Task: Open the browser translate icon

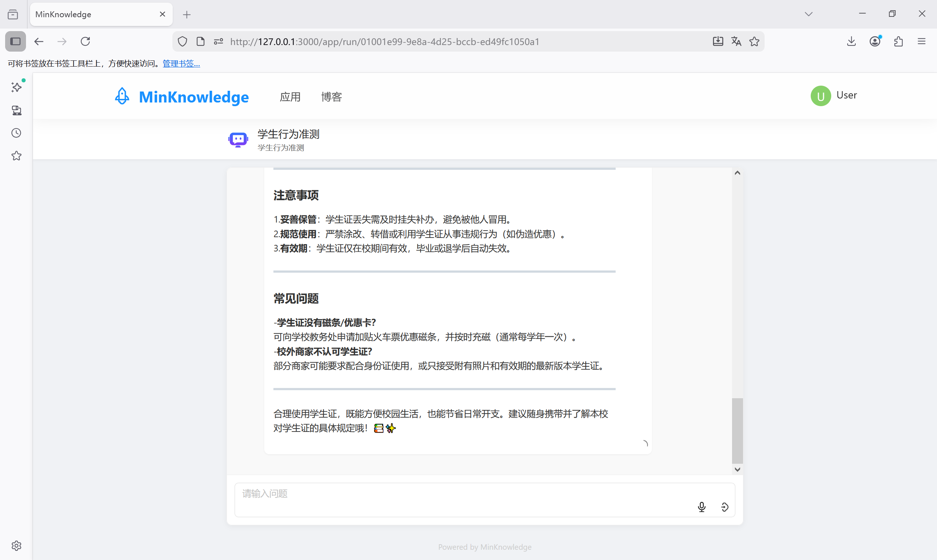Action: (736, 41)
